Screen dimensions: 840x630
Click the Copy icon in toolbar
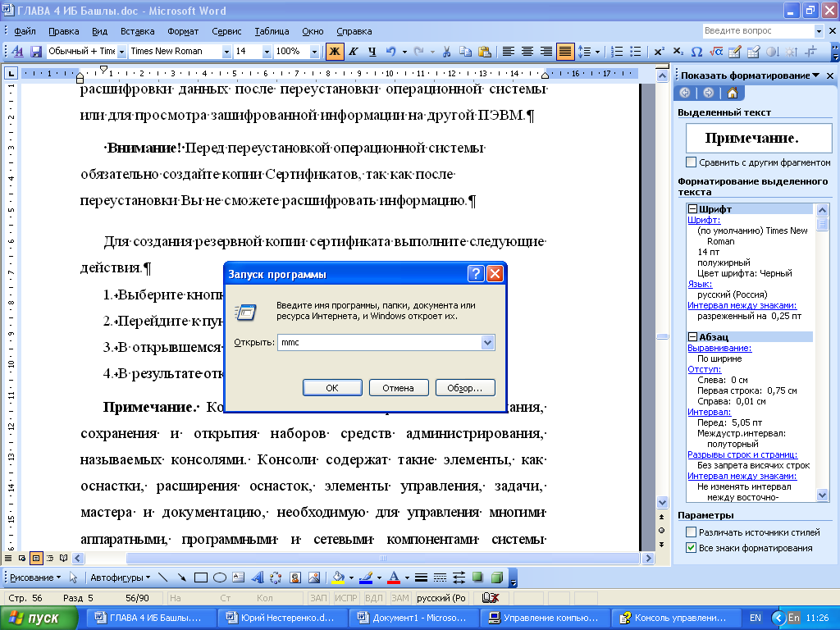tap(466, 52)
